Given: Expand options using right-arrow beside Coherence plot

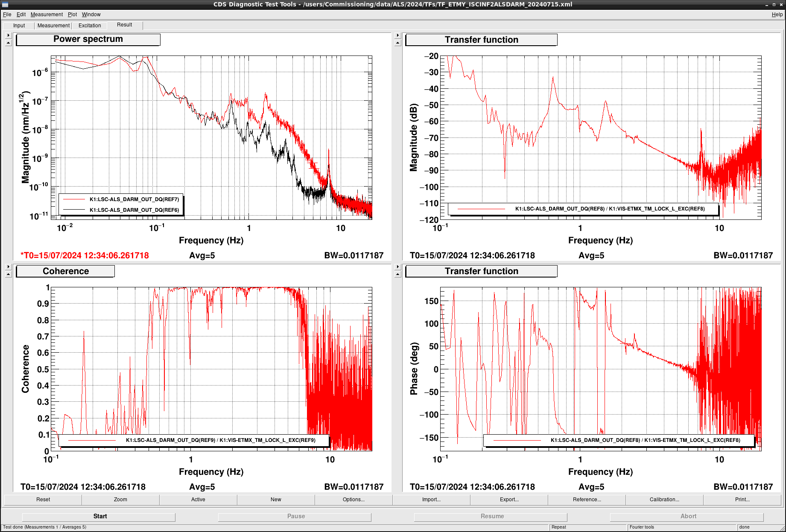Looking at the screenshot, I should pos(8,267).
